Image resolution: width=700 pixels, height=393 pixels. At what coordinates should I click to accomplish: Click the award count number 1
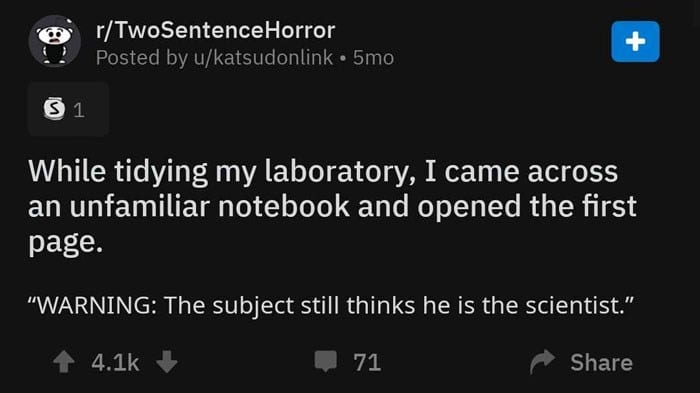pos(79,110)
